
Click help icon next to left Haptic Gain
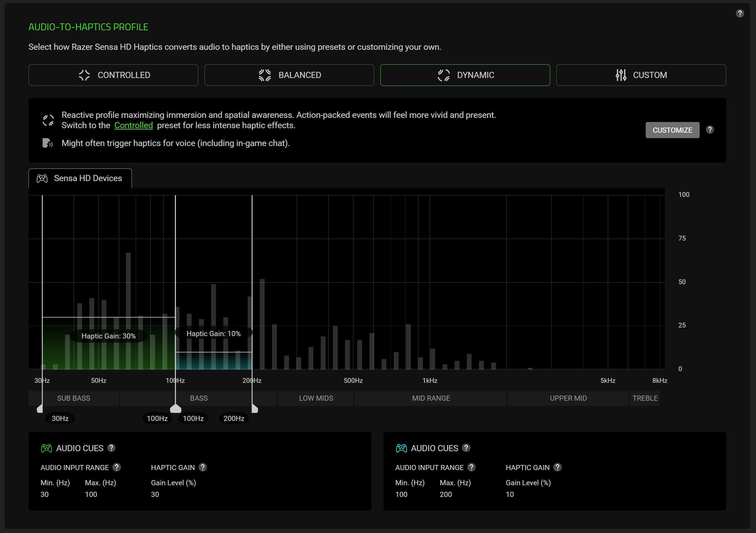click(203, 467)
